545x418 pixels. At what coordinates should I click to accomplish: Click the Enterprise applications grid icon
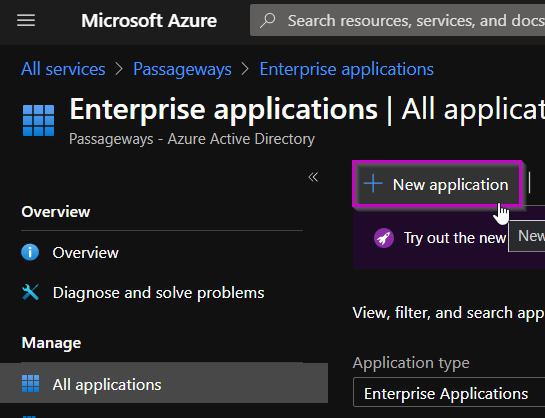pyautogui.click(x=39, y=121)
